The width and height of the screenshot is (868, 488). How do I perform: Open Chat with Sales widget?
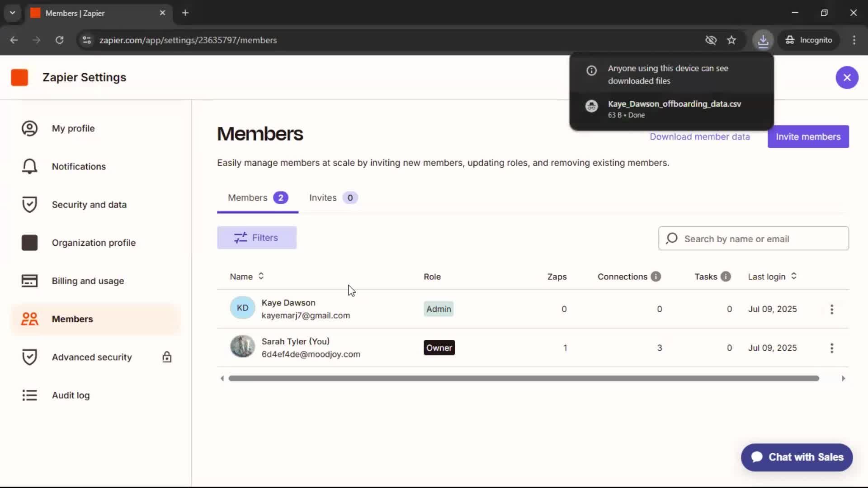(797, 457)
